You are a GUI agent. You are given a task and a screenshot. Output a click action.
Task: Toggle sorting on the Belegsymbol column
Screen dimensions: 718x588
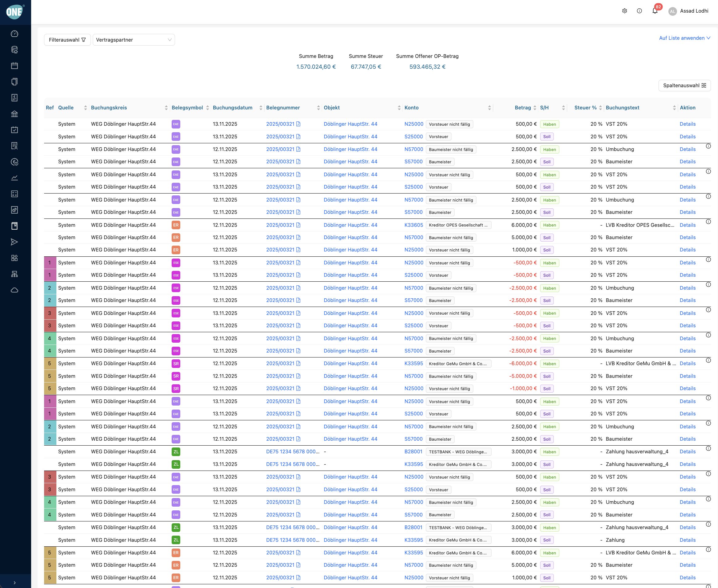click(207, 108)
